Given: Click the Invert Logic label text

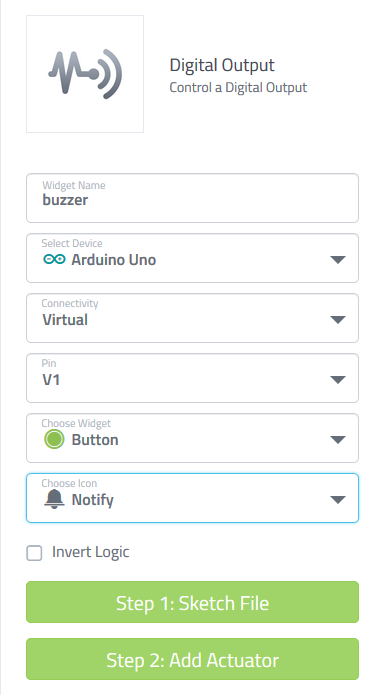Looking at the screenshot, I should pyautogui.click(x=90, y=552).
